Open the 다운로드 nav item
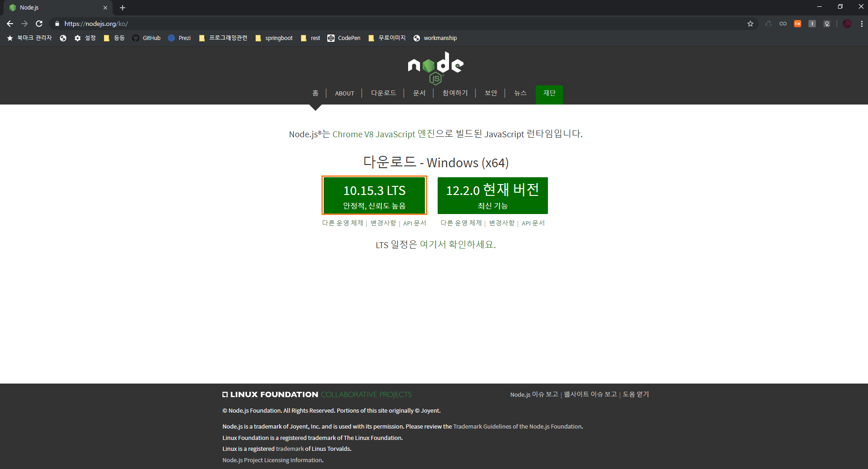Viewport: 868px width, 469px height. [x=383, y=93]
